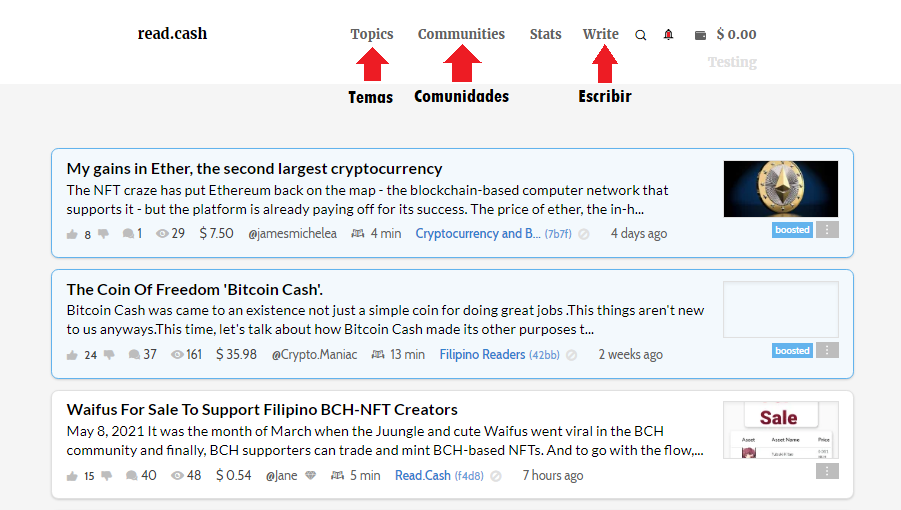The height and width of the screenshot is (510, 901).
Task: Open the Ethereum coin thumbnail image
Action: click(x=781, y=189)
